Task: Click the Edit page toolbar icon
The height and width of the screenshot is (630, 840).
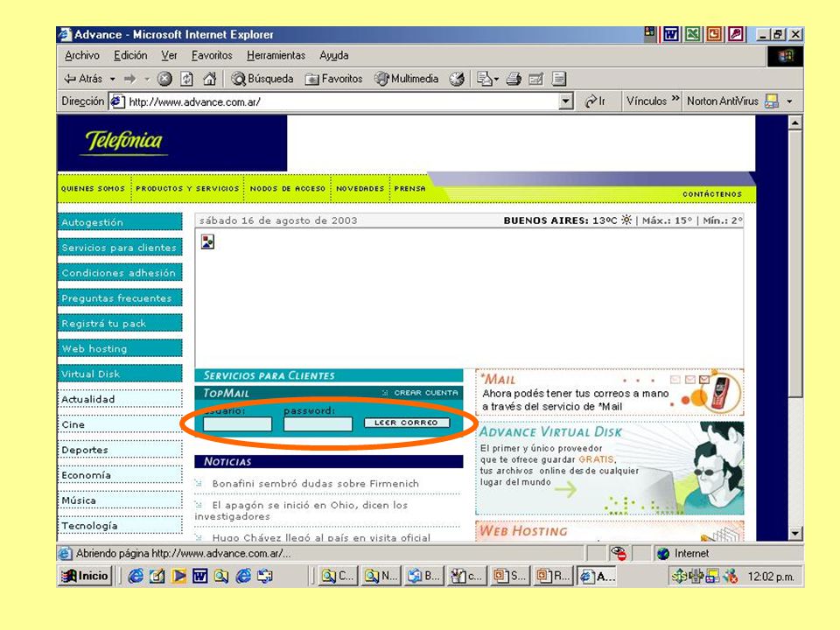Action: (x=536, y=79)
